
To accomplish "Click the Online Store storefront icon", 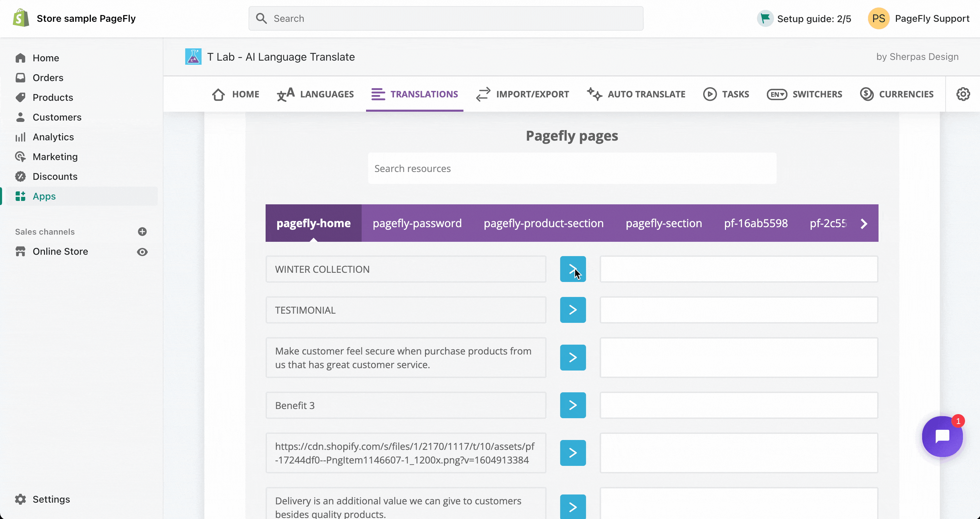I will [20, 252].
